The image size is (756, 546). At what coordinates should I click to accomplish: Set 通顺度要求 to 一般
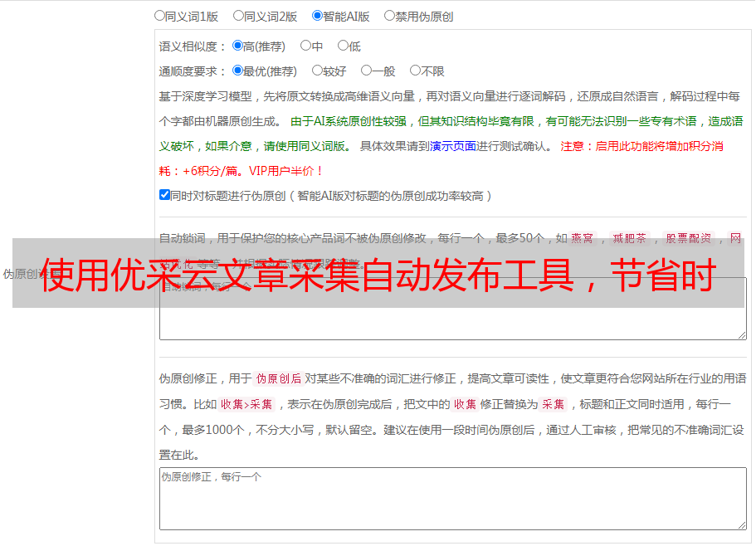[366, 71]
